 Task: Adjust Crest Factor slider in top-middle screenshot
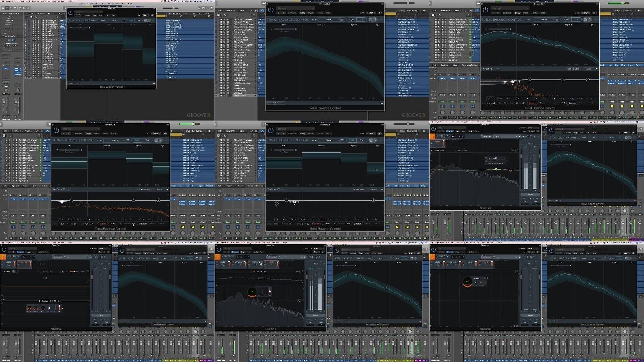(284, 29)
